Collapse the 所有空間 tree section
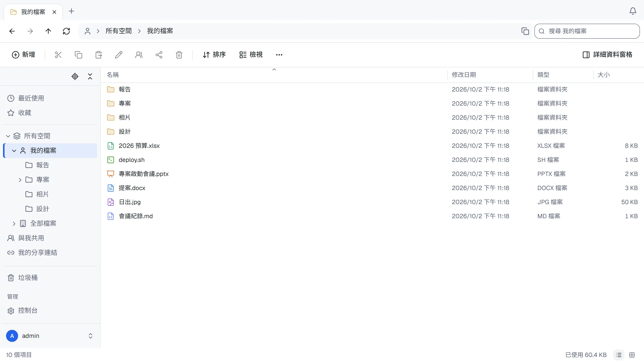This screenshot has width=644, height=362. (x=8, y=136)
